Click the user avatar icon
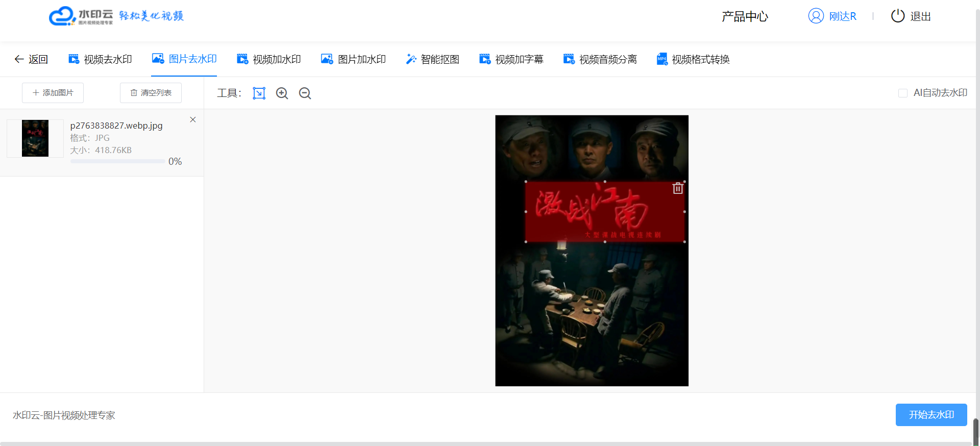980x446 pixels. 816,16
